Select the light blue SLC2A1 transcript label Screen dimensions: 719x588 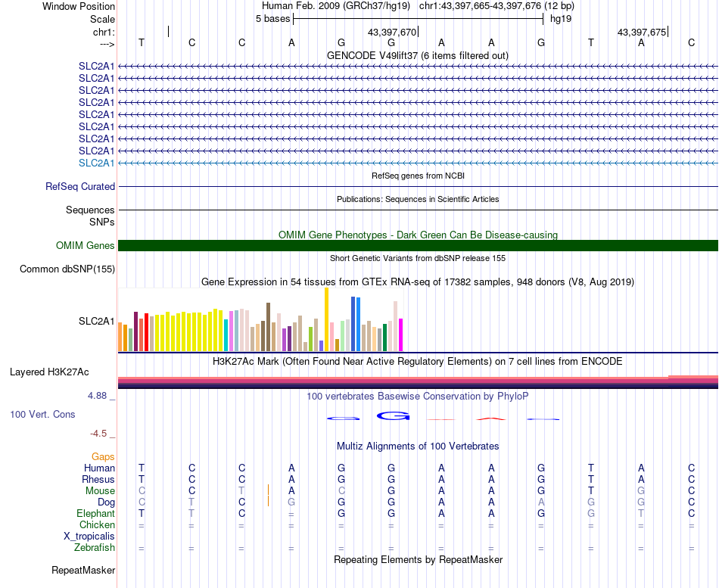point(96,163)
